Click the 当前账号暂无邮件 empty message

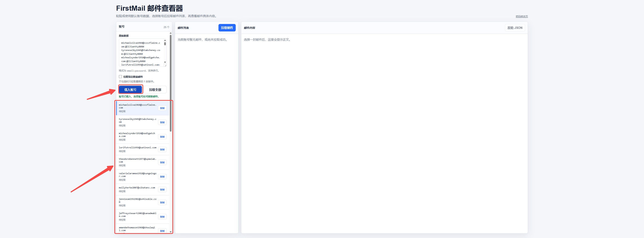pyautogui.click(x=203, y=40)
